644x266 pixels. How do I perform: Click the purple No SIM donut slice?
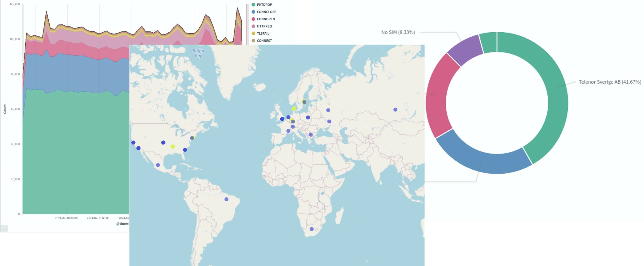[x=466, y=50]
